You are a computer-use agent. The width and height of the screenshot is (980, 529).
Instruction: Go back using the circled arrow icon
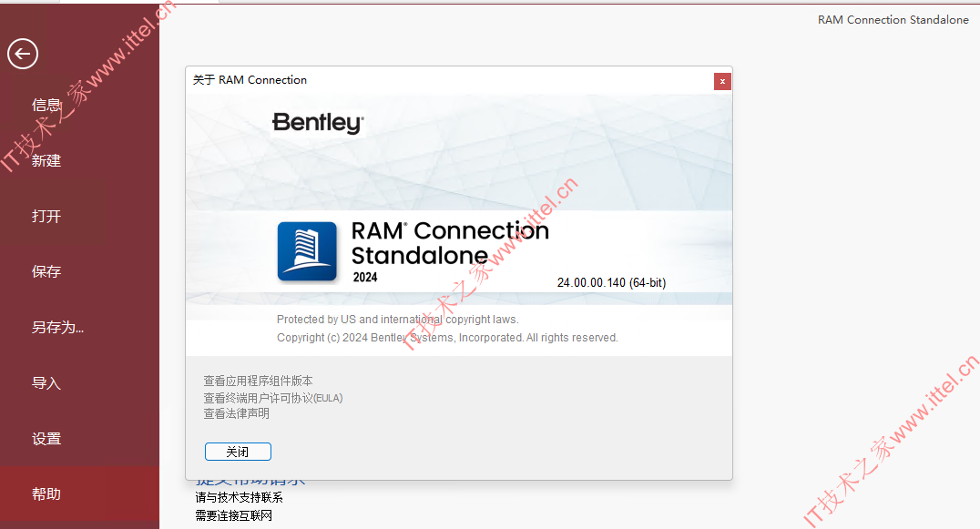click(x=23, y=54)
